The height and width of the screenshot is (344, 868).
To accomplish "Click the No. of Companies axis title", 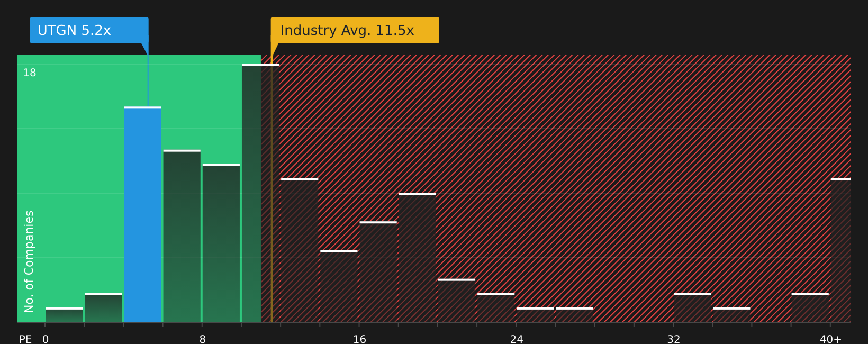I will (29, 261).
